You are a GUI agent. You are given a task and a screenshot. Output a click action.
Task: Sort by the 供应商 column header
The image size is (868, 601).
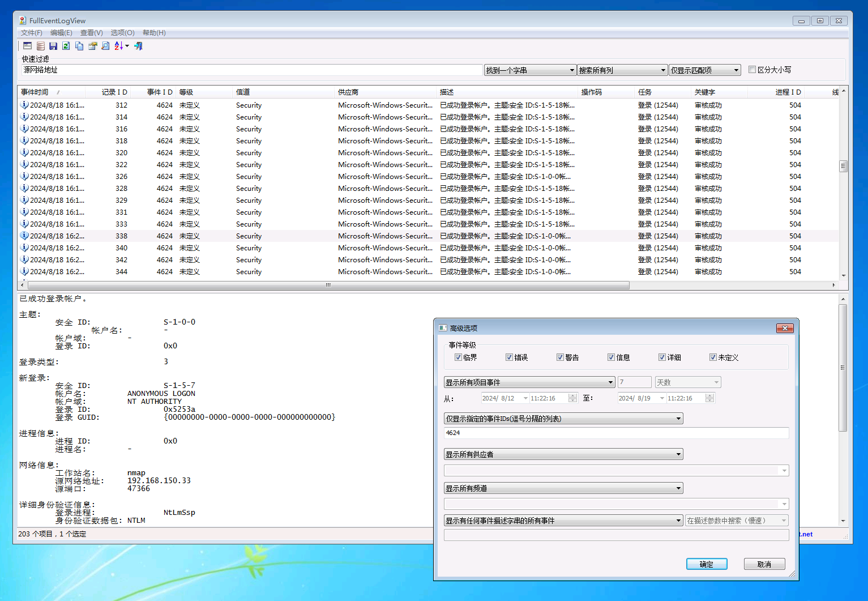pyautogui.click(x=386, y=92)
